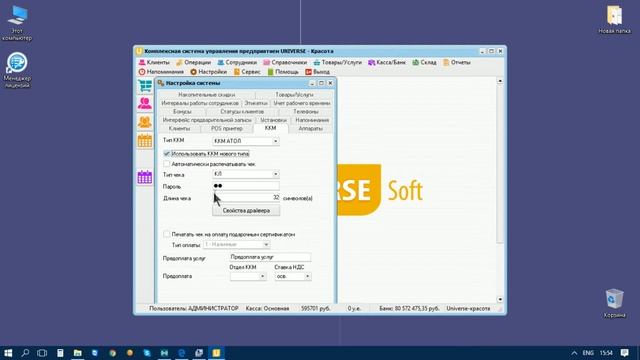
Task: Enable print receipt for gift certificate checkbox
Action: [x=167, y=234]
